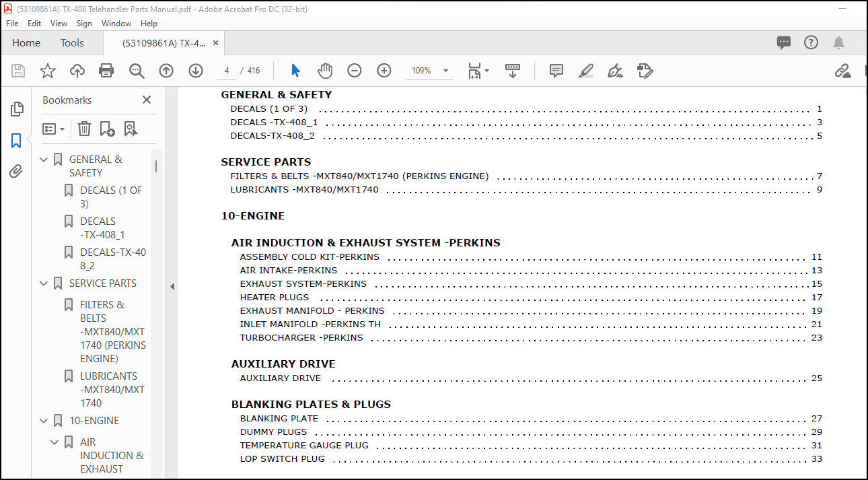Click ASSEMBLY COLD KIT-PERKINS contents entry

(x=310, y=257)
